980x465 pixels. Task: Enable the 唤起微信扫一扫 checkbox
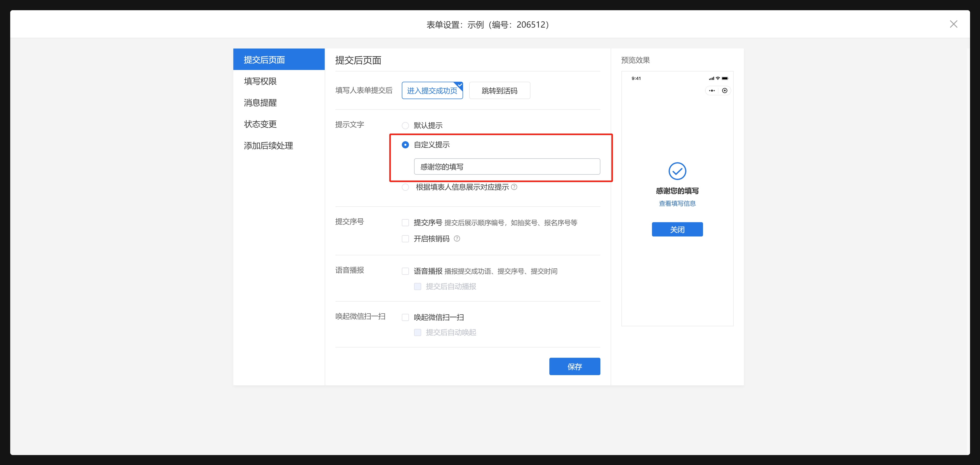pyautogui.click(x=405, y=317)
